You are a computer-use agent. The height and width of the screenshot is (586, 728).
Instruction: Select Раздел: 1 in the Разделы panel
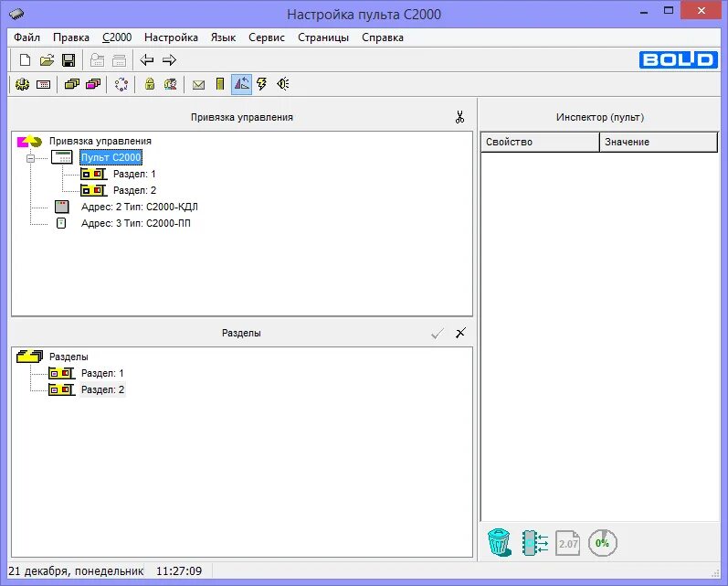(102, 373)
